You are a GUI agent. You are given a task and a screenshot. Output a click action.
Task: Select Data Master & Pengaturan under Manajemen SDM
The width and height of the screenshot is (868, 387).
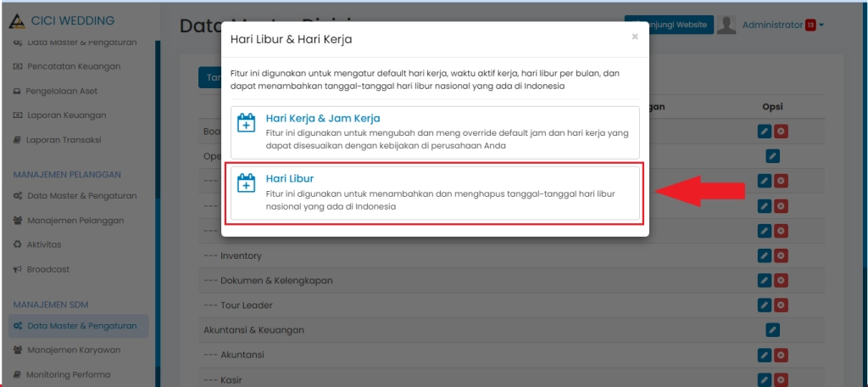(79, 326)
